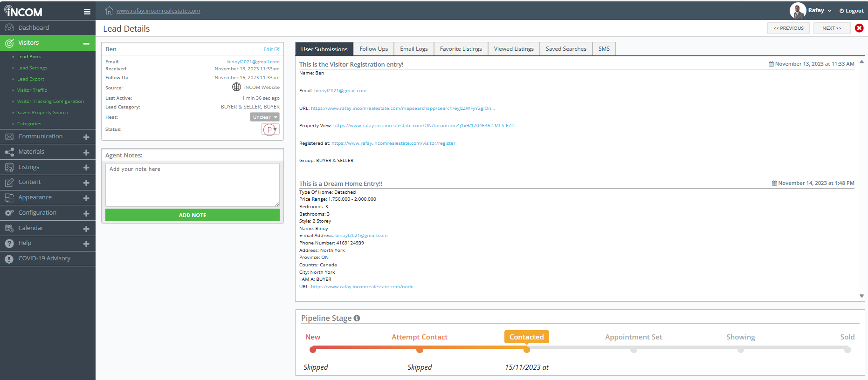Click the COVID-19 Advisory sidebar item
Viewport: 868px width, 380px height.
point(44,258)
